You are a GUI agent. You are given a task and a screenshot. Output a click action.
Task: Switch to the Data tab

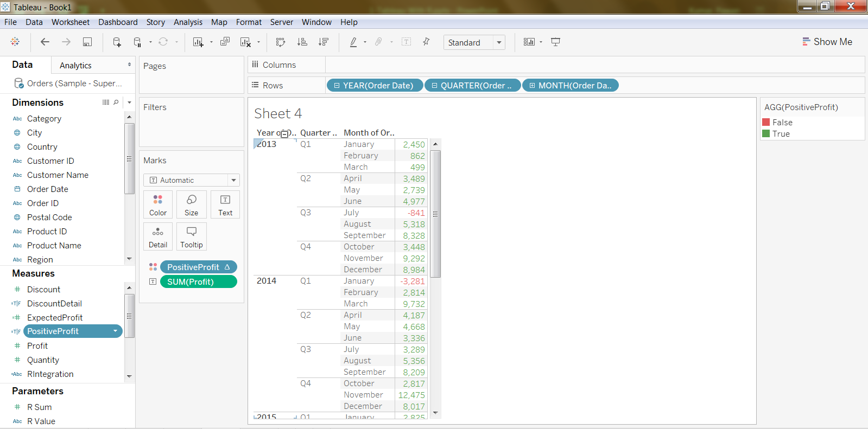point(22,65)
